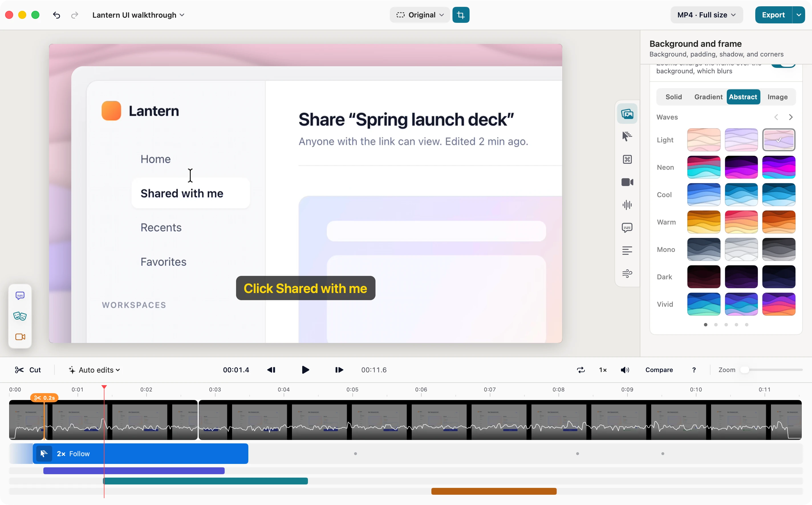Open the Original aspect ratio dropdown

click(x=419, y=15)
